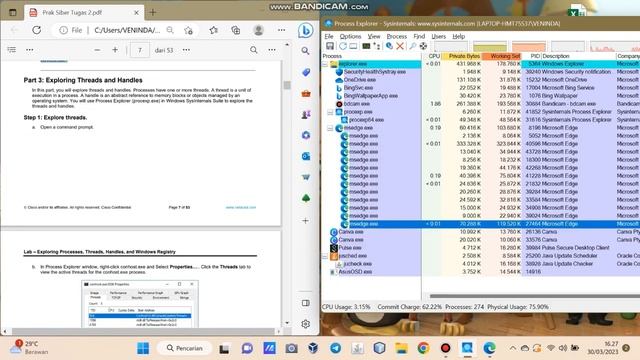Sort by CPU column header
640x360 pixels.
[x=433, y=56]
